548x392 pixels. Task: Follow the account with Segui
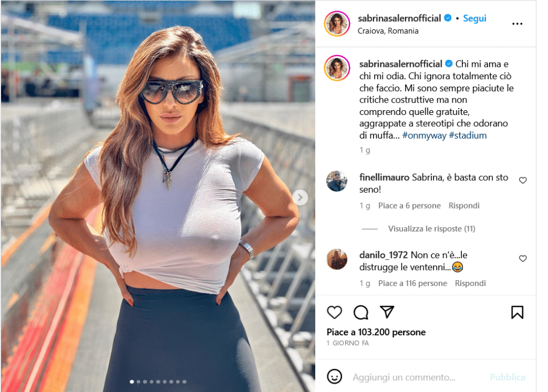(475, 18)
